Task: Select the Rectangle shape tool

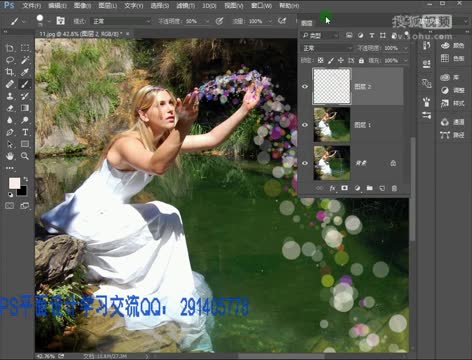Action: coord(25,144)
